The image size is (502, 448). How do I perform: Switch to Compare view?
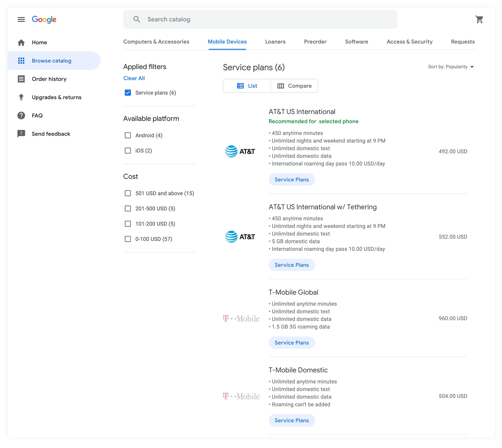click(294, 86)
